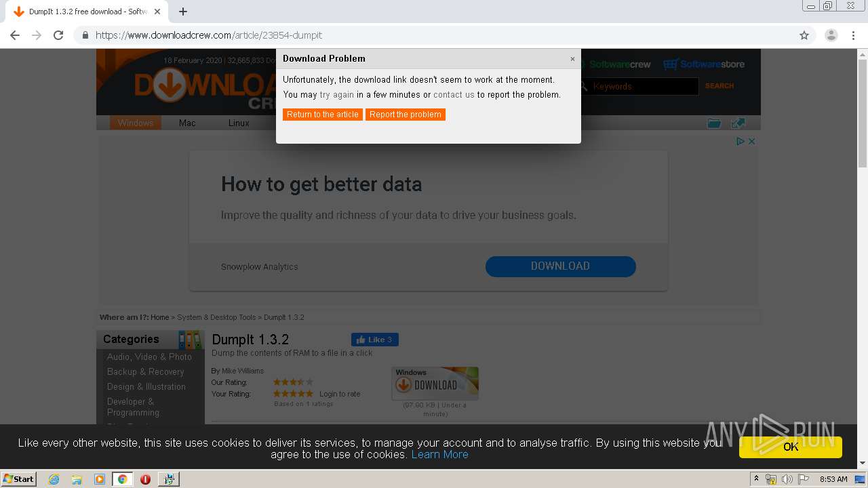Screen dimensions: 868x488
Task: Click Mike Williams author link
Action: 243,371
